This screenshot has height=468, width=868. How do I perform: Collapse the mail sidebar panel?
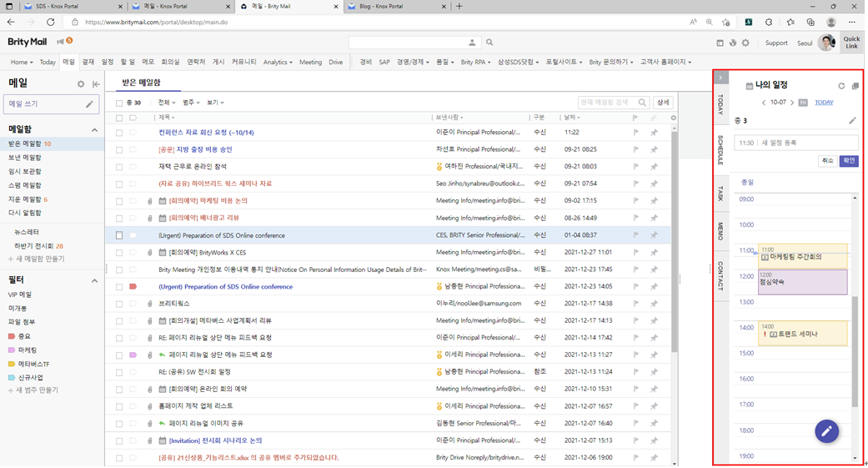click(x=96, y=84)
